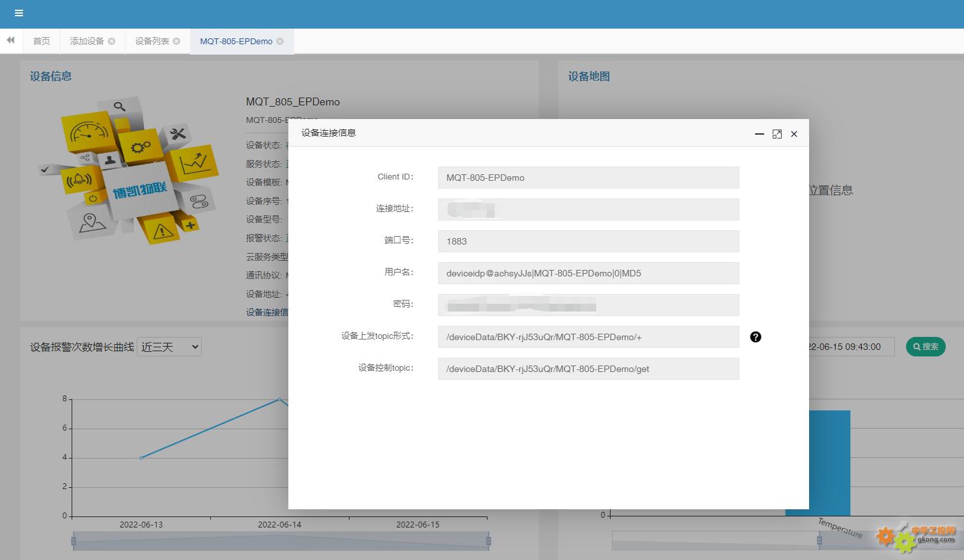This screenshot has height=560, width=964.
Task: Click the Client ID field
Action: pos(588,178)
